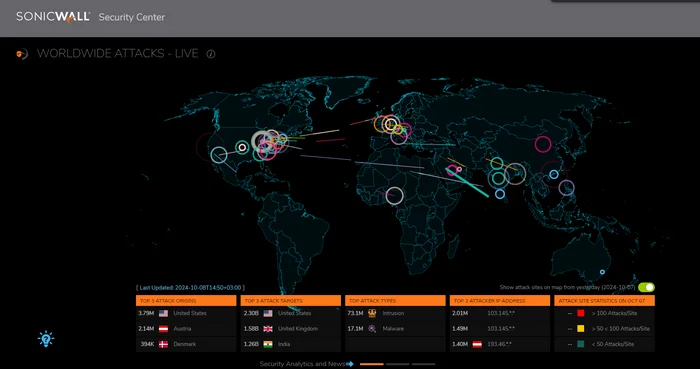Click the United Kingdom flag in Attack Targets
Image resolution: width=700 pixels, height=369 pixels.
[268, 329]
